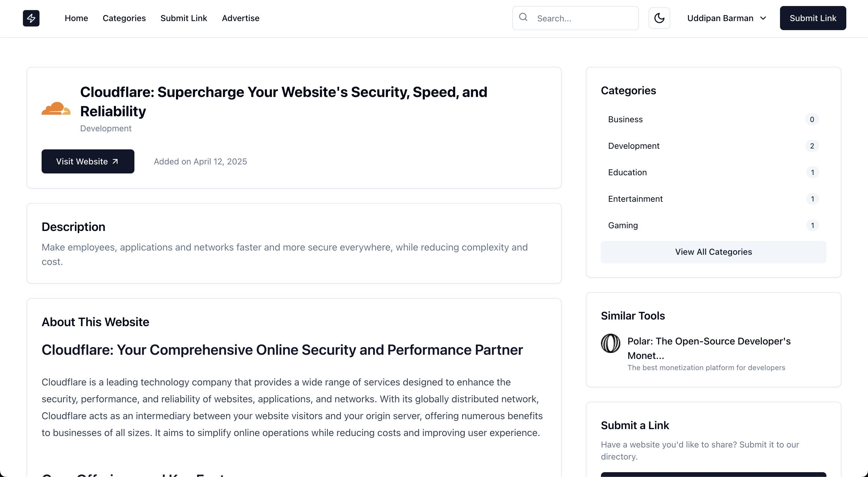Open the Categories nav item

pyautogui.click(x=124, y=18)
